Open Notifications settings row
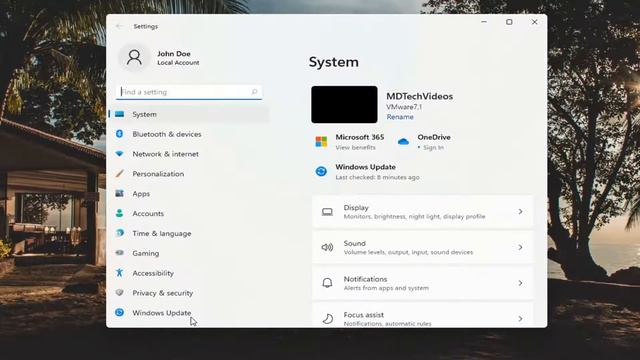 click(422, 283)
